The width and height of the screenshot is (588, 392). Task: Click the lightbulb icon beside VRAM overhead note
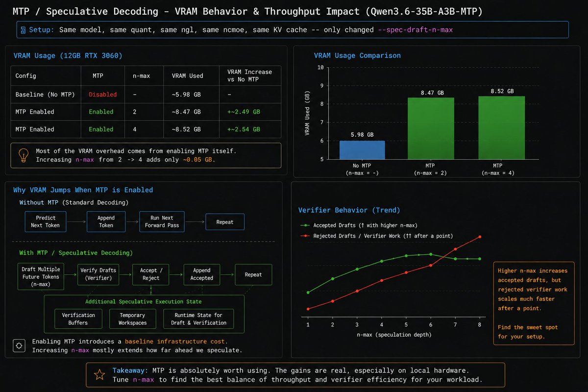(x=23, y=155)
